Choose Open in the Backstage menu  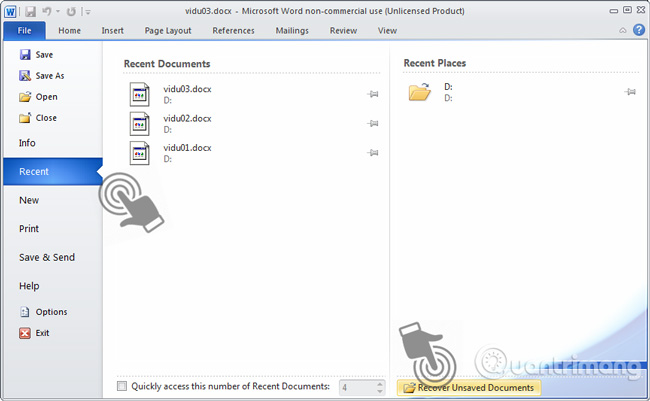pyautogui.click(x=38, y=97)
